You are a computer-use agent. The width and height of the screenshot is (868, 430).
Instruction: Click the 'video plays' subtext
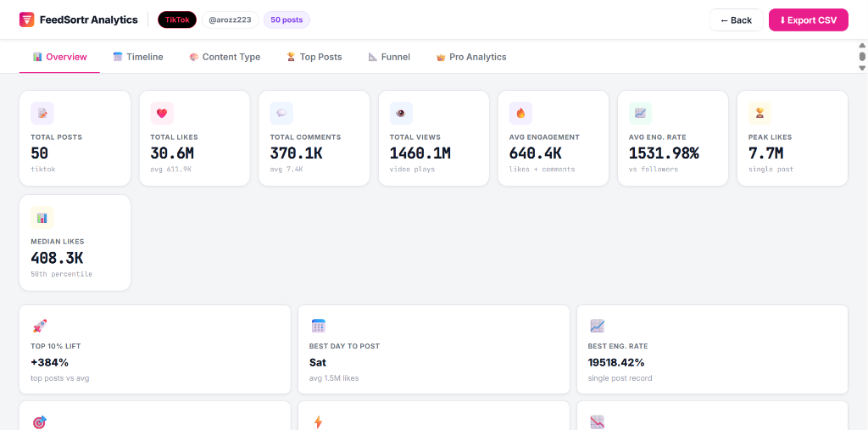(413, 169)
